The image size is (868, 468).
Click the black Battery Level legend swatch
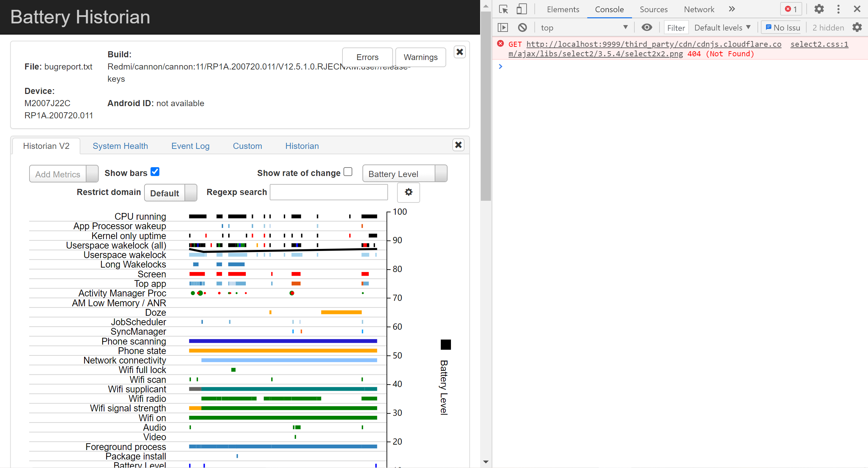[446, 345]
